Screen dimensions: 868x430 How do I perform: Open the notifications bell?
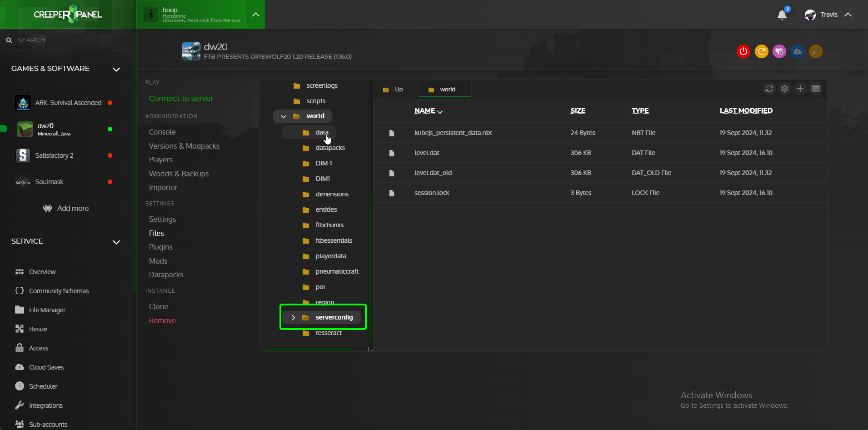pos(782,15)
